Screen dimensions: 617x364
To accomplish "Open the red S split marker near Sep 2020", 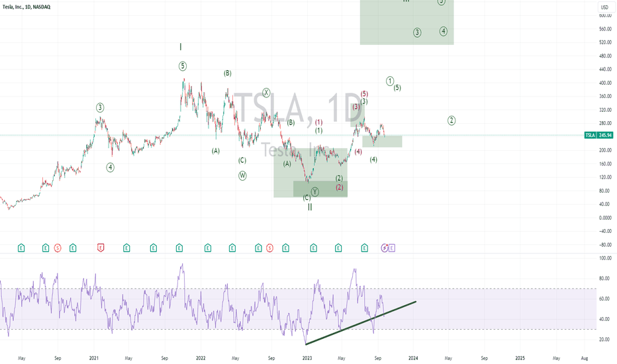I will [58, 248].
